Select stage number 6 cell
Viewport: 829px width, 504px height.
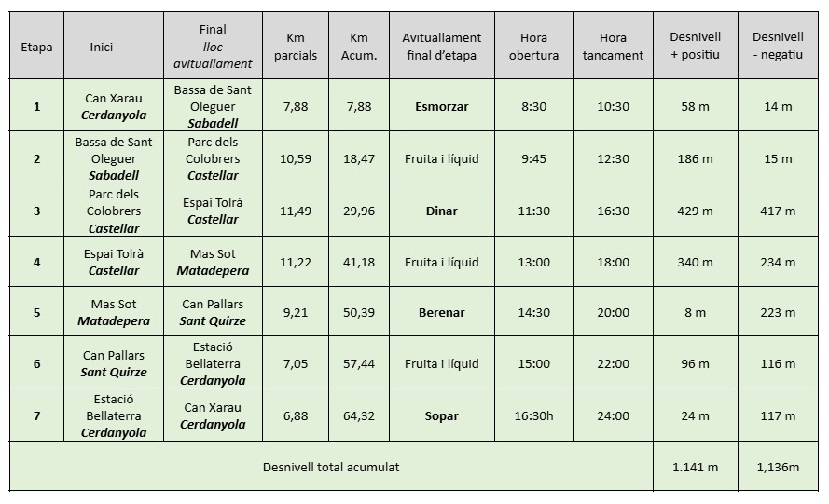36,363
